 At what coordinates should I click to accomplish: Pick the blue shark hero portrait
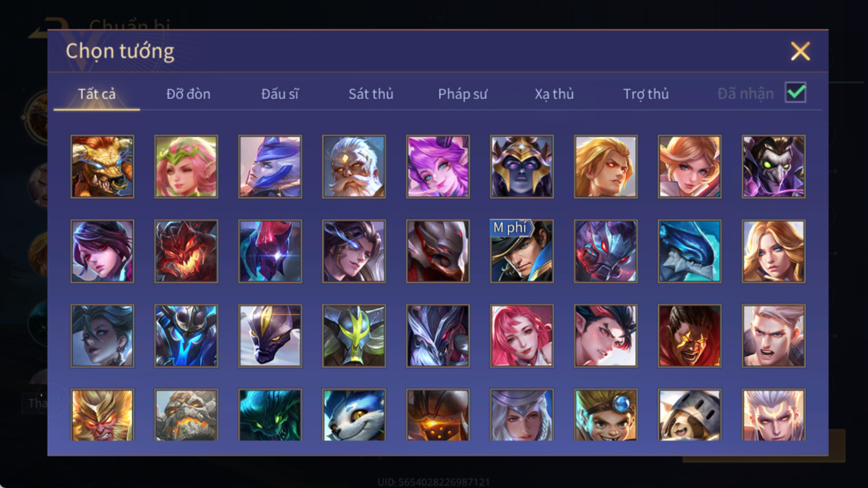pos(689,251)
